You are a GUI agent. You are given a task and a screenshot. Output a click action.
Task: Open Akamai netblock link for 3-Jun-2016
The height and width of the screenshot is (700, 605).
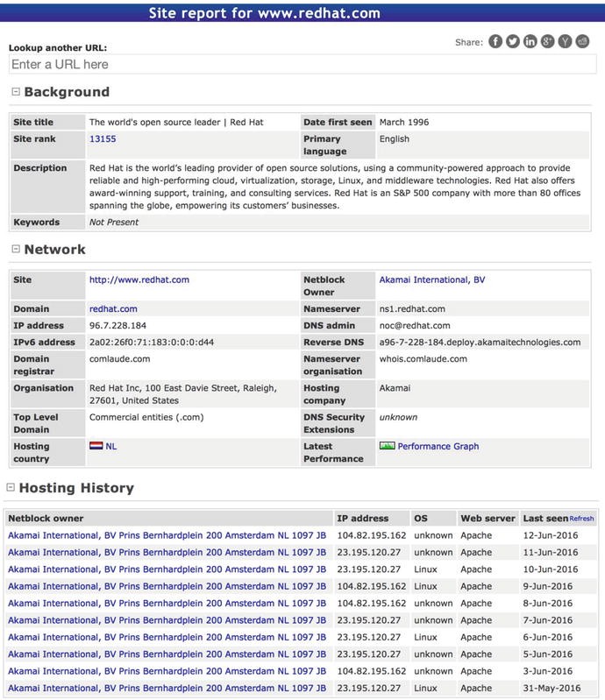pos(167,671)
